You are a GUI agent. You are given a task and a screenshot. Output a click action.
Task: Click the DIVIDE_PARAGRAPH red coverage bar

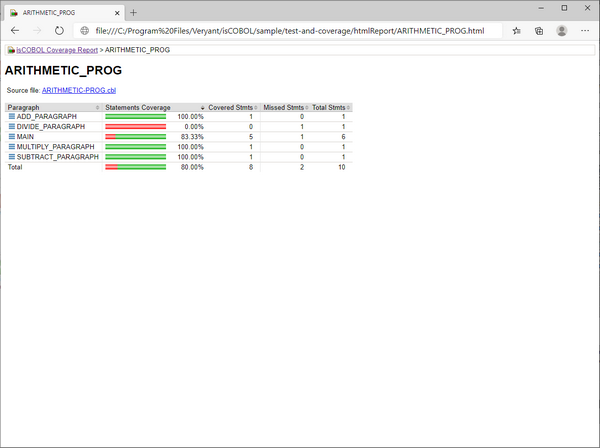[135, 127]
